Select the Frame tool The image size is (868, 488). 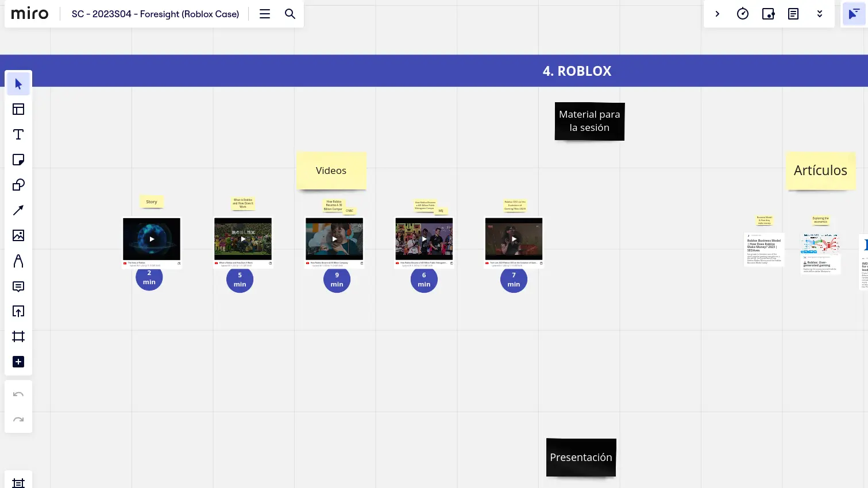(x=18, y=336)
